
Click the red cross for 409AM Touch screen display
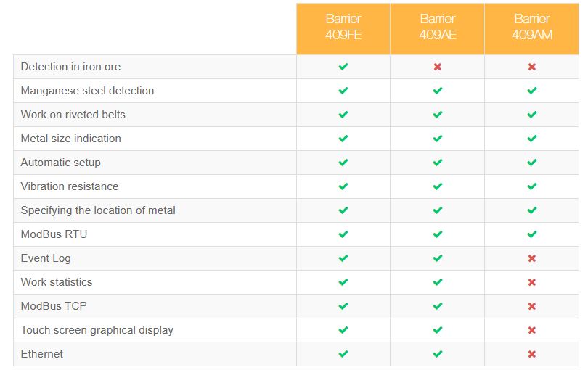[x=532, y=330]
